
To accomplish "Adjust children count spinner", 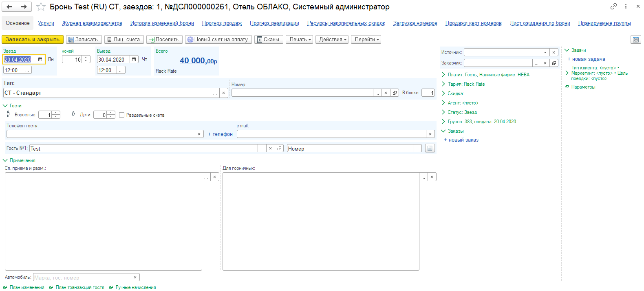I will pos(111,115).
